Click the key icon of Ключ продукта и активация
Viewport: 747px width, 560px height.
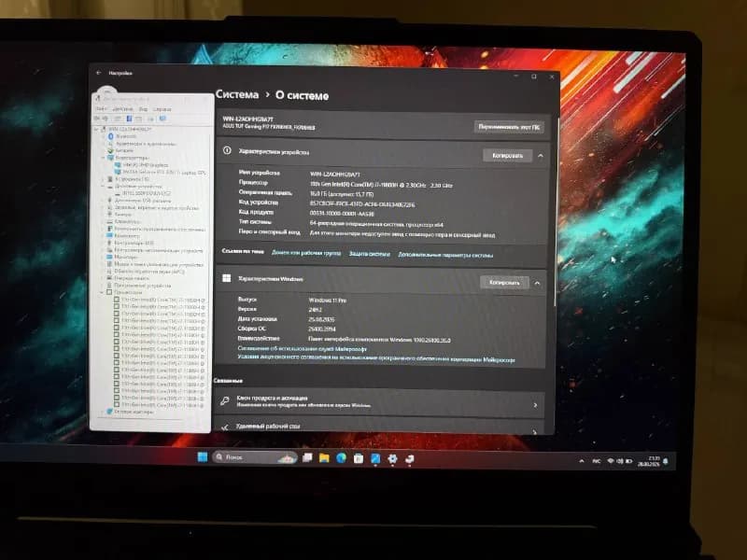[x=224, y=401]
